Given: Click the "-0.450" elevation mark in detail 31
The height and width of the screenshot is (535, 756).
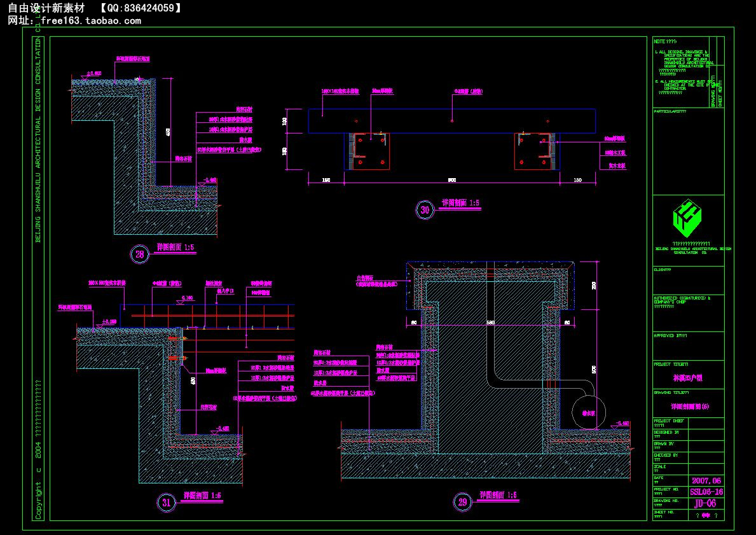Looking at the screenshot, I should tap(221, 428).
